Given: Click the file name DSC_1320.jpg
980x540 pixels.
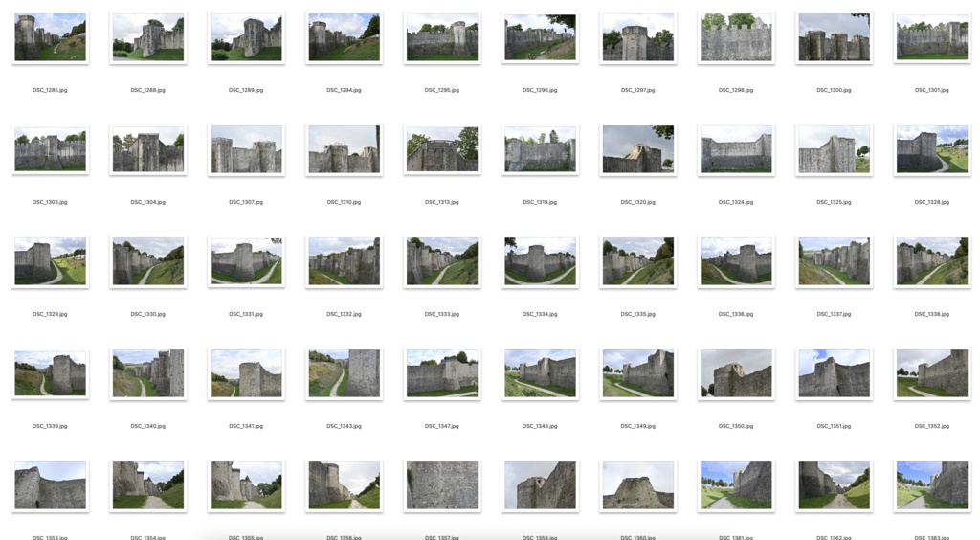Looking at the screenshot, I should 638,203.
